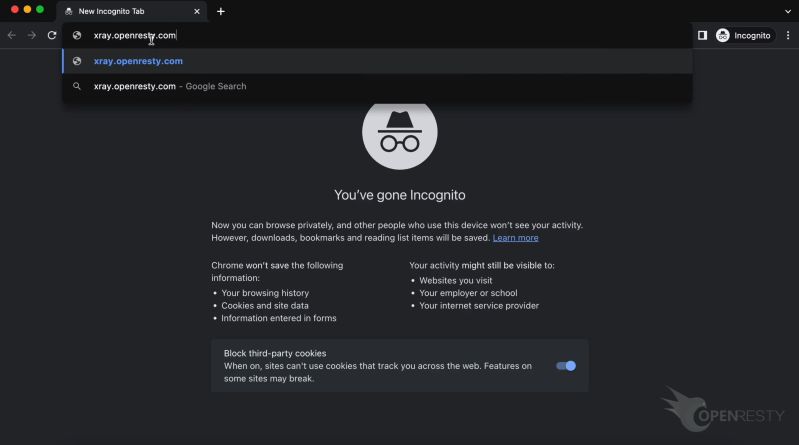Viewport: 799px width, 445px height.
Task: Open Chrome's three-dot menu
Action: tap(788, 35)
